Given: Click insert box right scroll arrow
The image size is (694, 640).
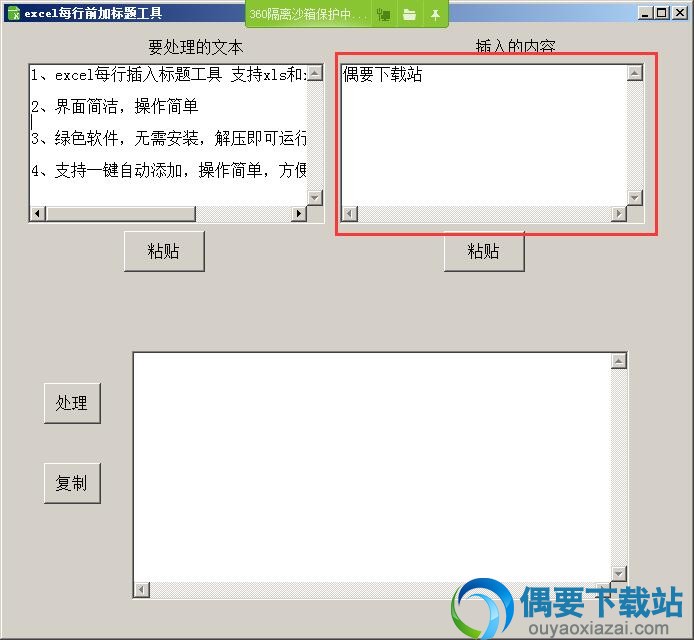Looking at the screenshot, I should [x=619, y=214].
